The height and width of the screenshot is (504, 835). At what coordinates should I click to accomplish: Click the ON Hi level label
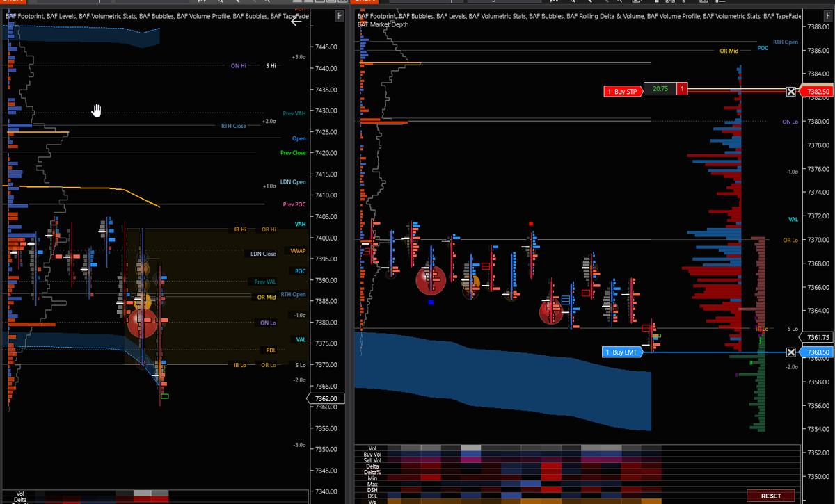point(239,65)
